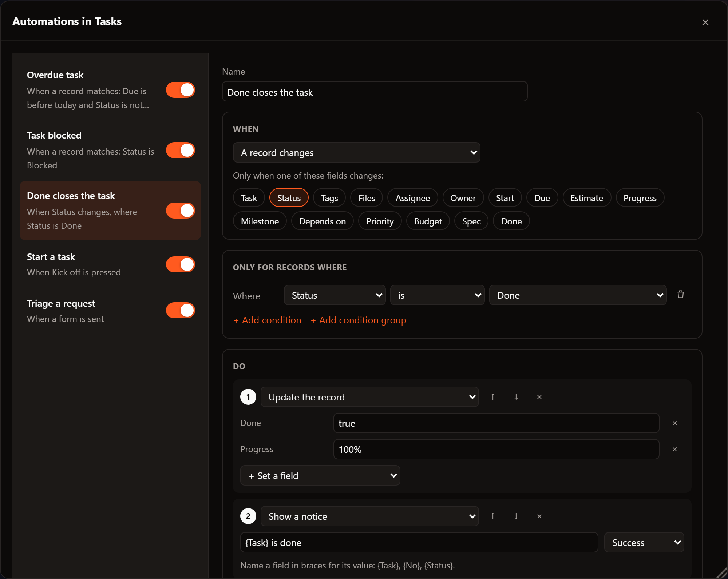Move Show a notice action up
This screenshot has height=579, width=728.
[492, 516]
